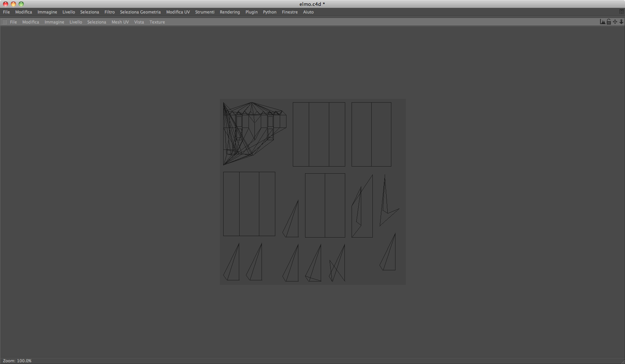Click the histogram icon in texture view

(602, 22)
